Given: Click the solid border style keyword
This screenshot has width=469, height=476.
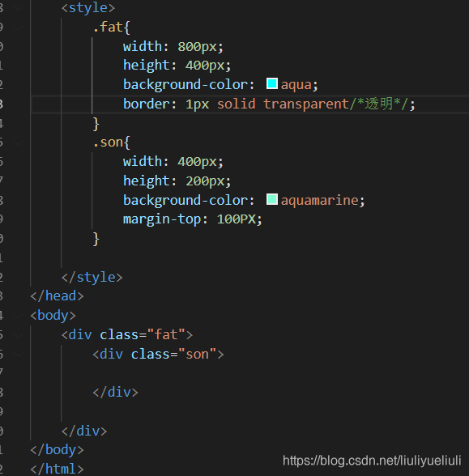Looking at the screenshot, I should 236,104.
